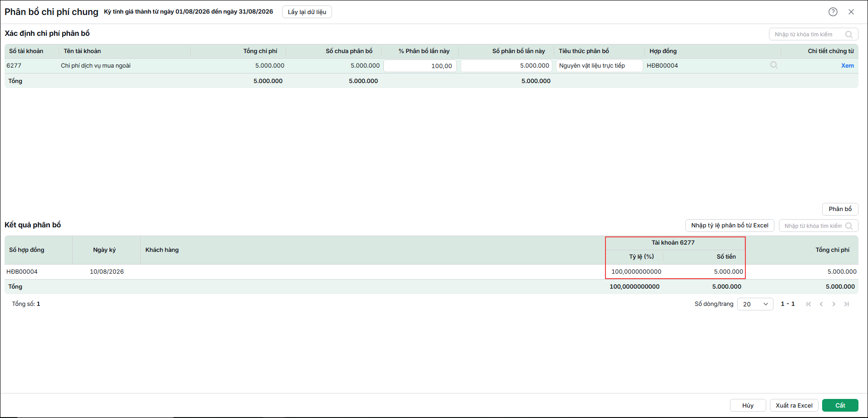Click Nhập tỷ lệ phân bổ từ Excel
Screen dimensions: 868x418
click(x=729, y=226)
